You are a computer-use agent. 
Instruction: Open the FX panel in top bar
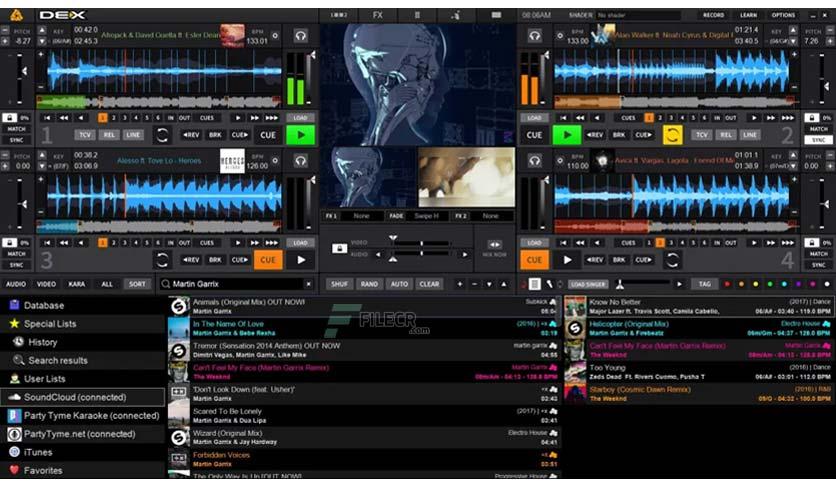click(377, 15)
